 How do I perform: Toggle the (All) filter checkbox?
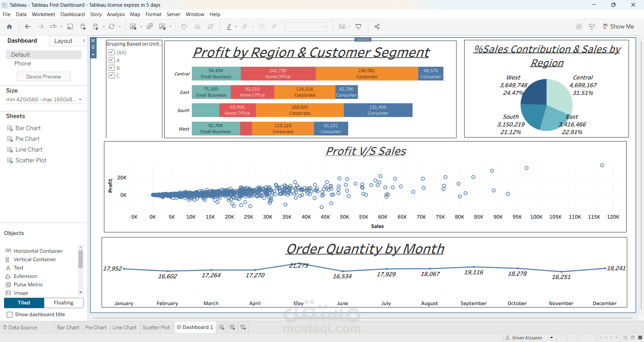pos(112,52)
